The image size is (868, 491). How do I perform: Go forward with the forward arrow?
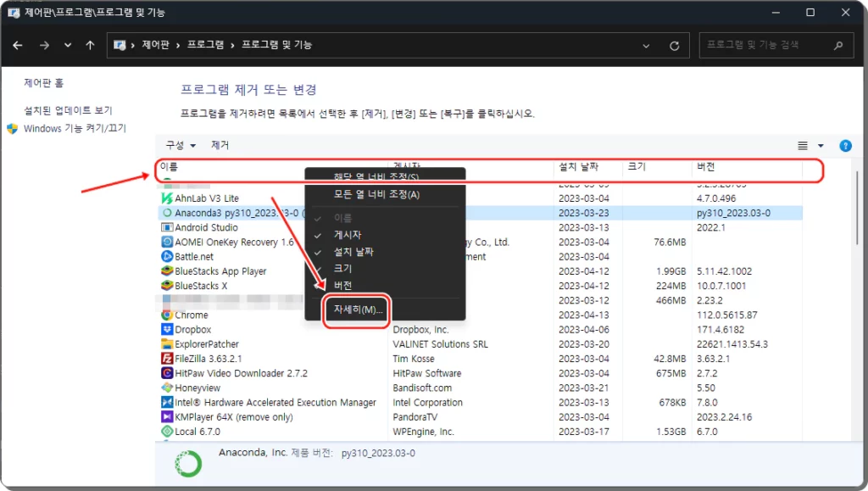tap(44, 46)
